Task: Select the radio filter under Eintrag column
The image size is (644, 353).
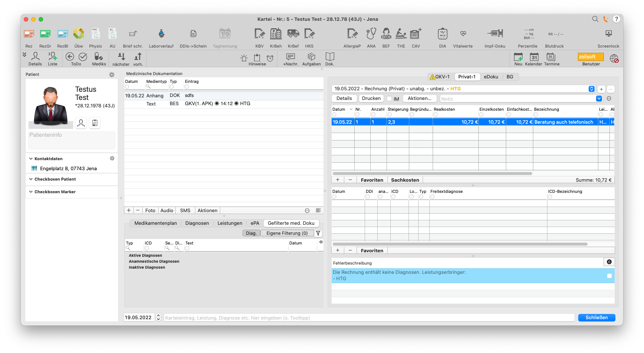Action: [x=187, y=87]
